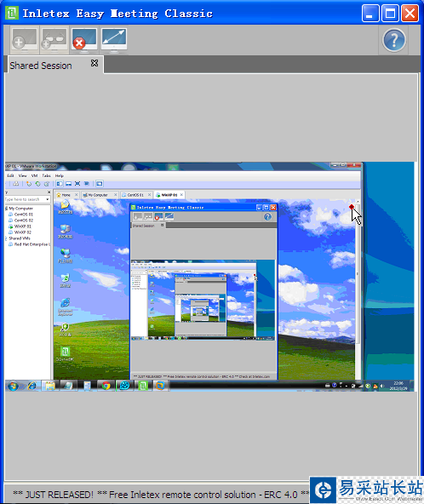Close the My Computer tab in VMware
This screenshot has width=424, height=504.
click(x=116, y=195)
